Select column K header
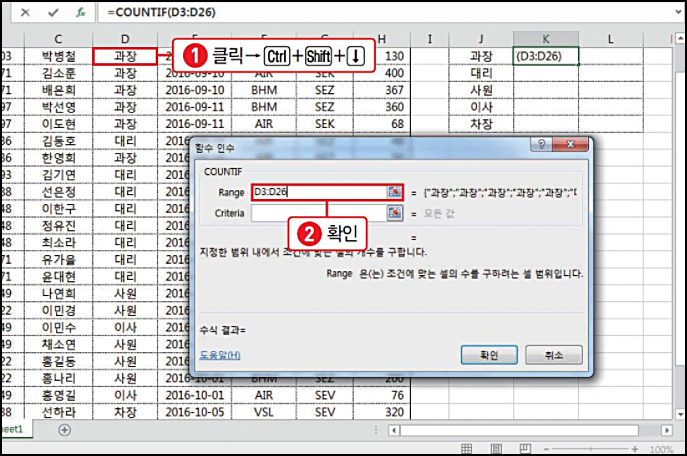The width and height of the screenshot is (687, 456). (x=546, y=39)
